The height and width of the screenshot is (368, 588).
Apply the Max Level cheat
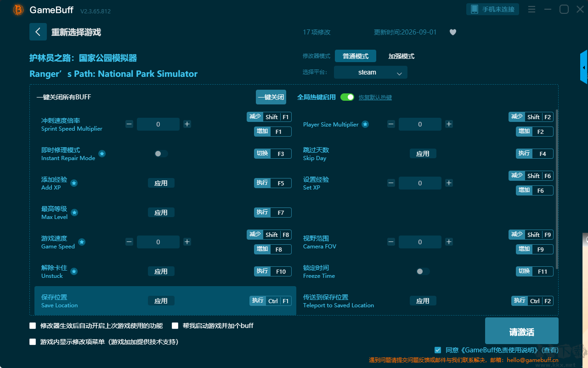tap(161, 213)
